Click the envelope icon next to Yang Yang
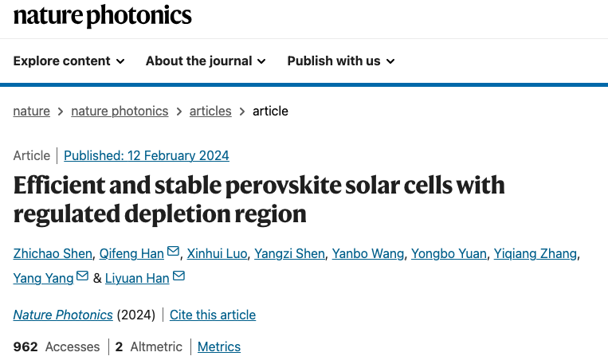This screenshot has width=608, height=364. pyautogui.click(x=83, y=276)
